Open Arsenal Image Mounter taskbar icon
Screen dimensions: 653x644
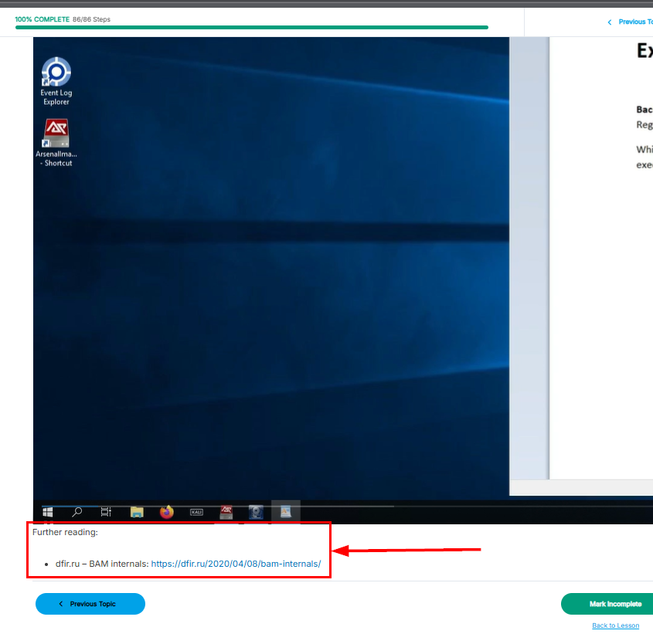[226, 512]
